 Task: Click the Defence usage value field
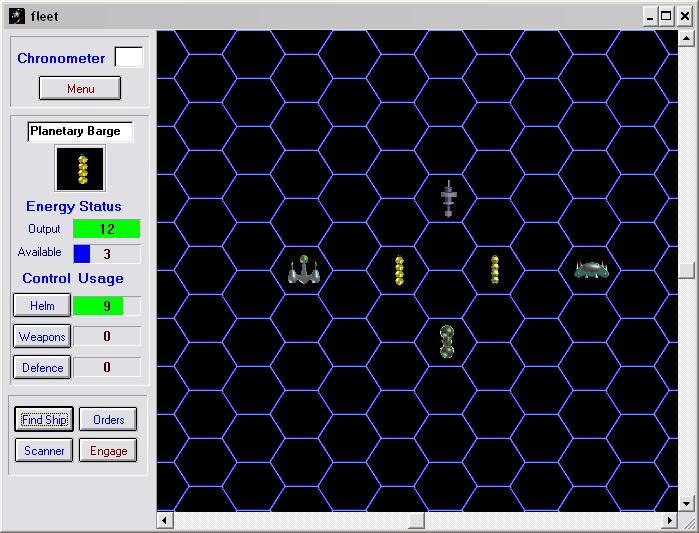[x=107, y=367]
